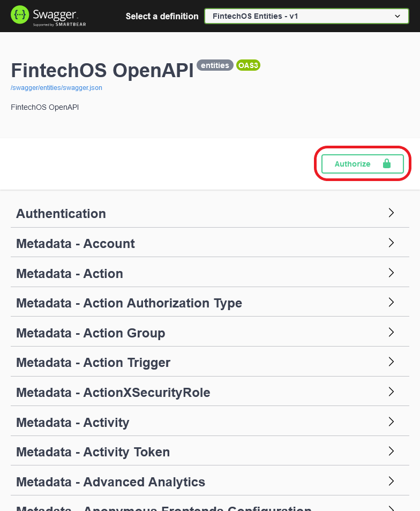420x511 pixels.
Task: Open the Select a definition dropdown
Action: [x=306, y=16]
